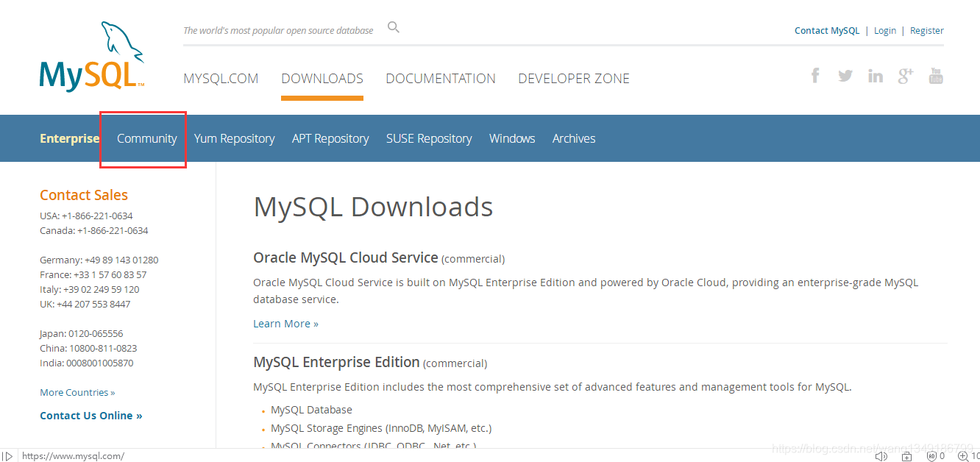Open MySQL's YouTube icon
The width and height of the screenshot is (980, 462).
point(936,76)
